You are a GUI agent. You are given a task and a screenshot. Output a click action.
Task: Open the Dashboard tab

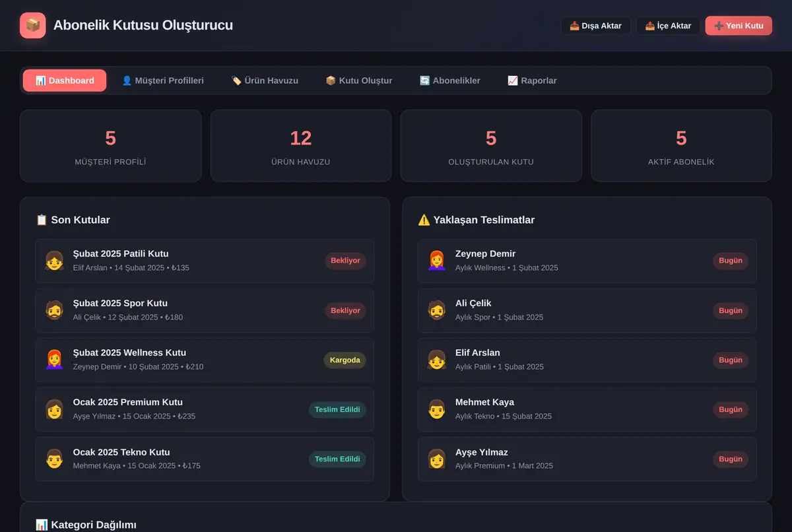tap(65, 81)
